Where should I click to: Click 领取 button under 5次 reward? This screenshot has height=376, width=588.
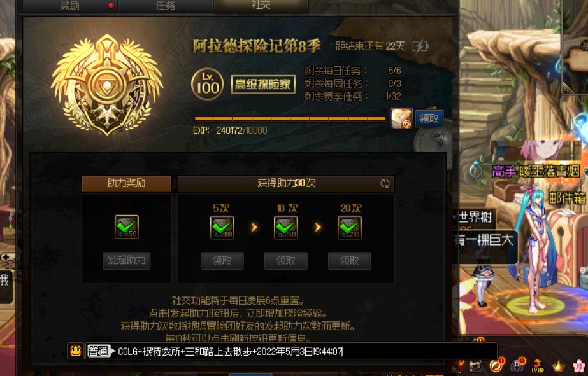tap(222, 261)
